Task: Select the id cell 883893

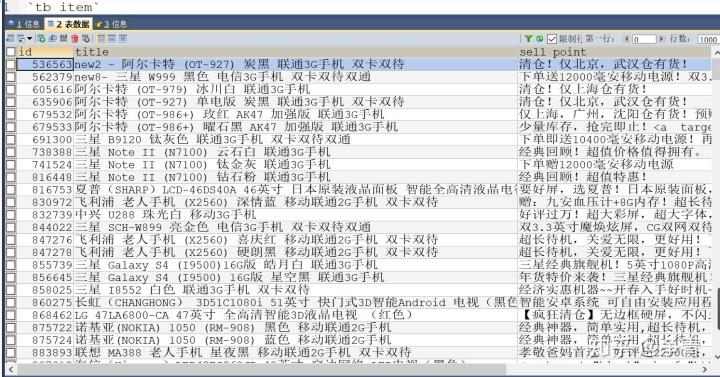Action: pos(45,353)
